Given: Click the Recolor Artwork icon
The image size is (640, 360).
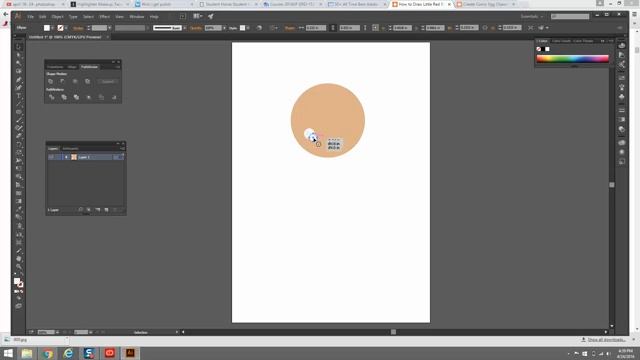Looking at the screenshot, I should point(259,28).
